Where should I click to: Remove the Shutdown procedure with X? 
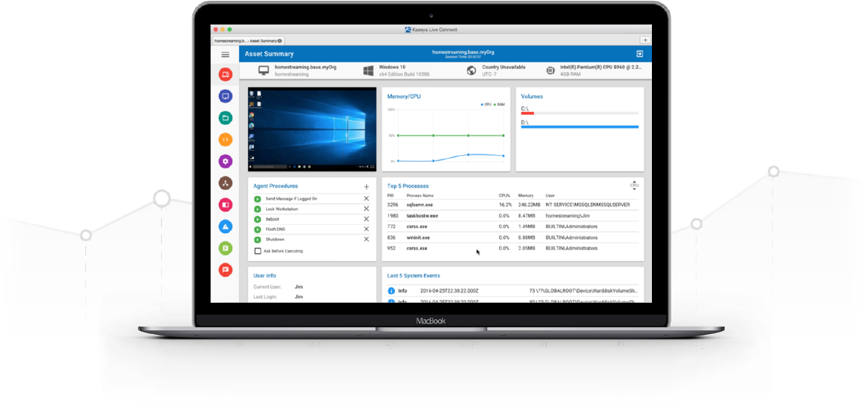click(367, 239)
